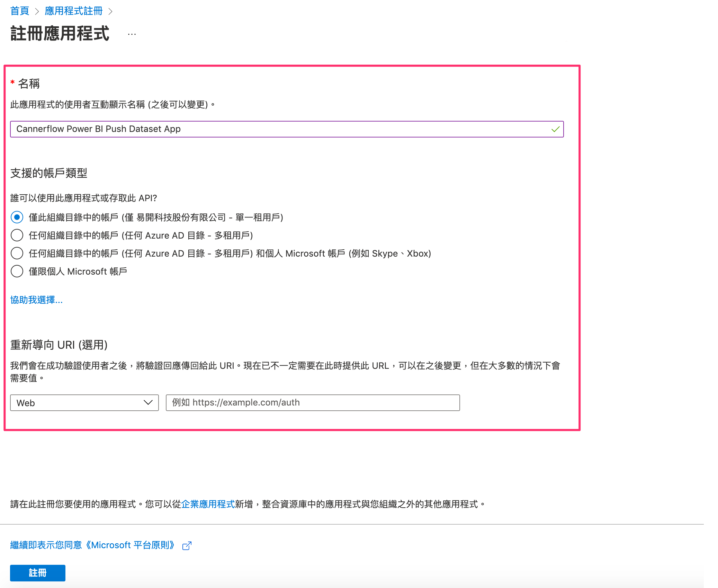Click the 註冊 button
718x588 pixels.
pyautogui.click(x=38, y=573)
